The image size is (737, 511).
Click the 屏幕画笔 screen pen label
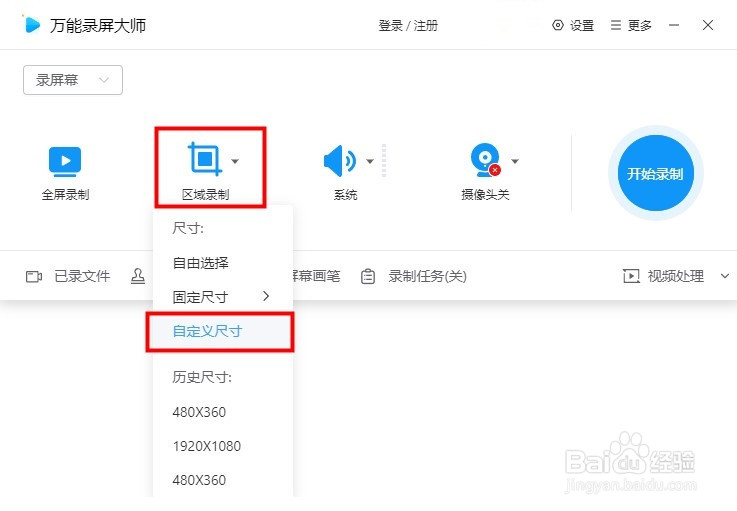click(x=316, y=276)
